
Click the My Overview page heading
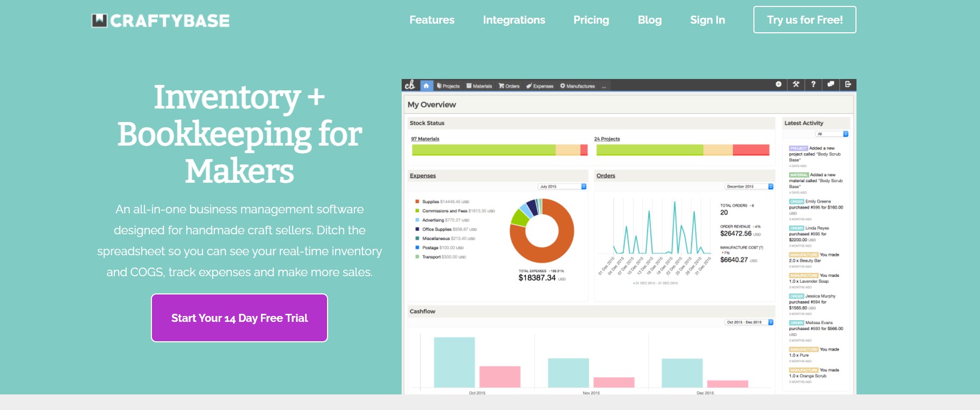432,105
